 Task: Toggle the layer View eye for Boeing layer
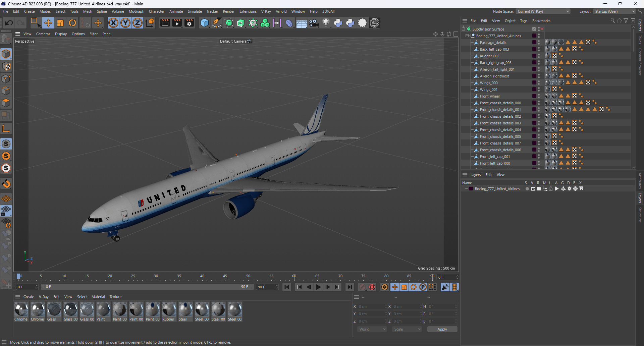[533, 189]
